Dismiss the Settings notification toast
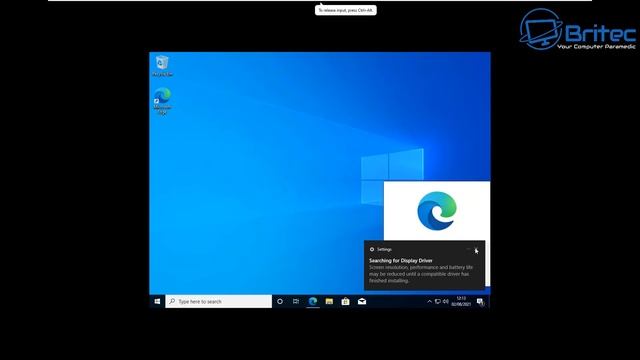Viewport: 640px width, 360px height. [476, 249]
